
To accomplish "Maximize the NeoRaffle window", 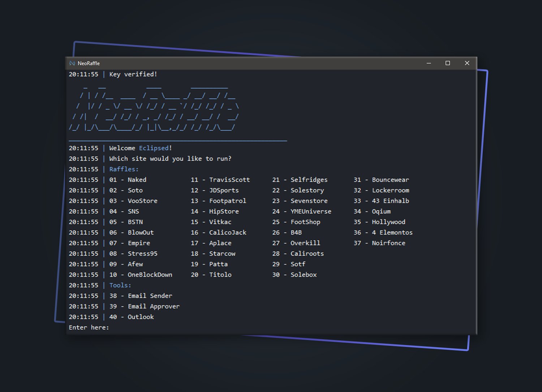I will [x=448, y=63].
